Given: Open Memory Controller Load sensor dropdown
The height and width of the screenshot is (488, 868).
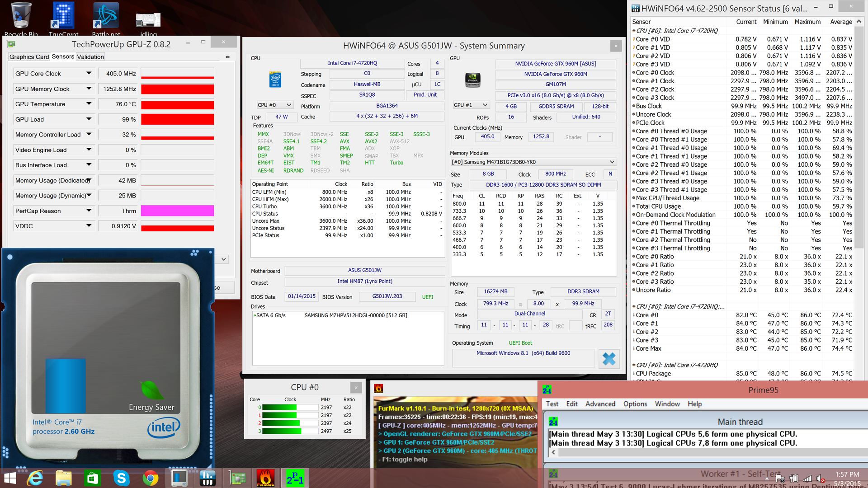Looking at the screenshot, I should [x=89, y=134].
